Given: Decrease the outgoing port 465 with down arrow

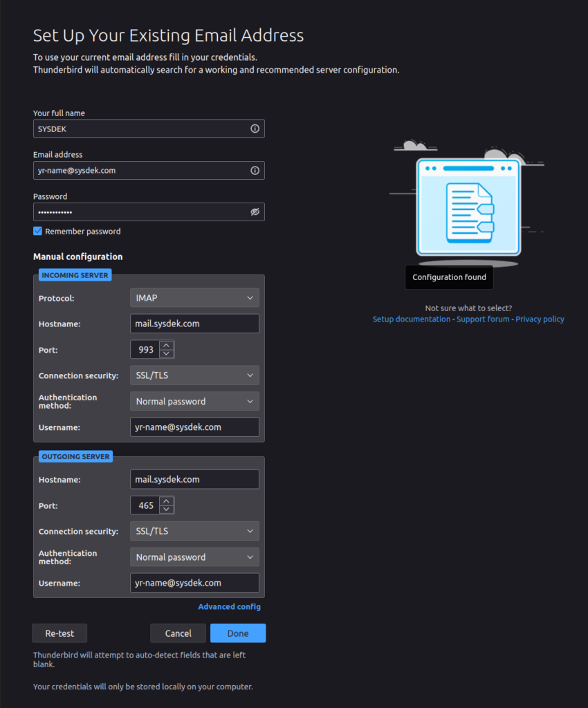Looking at the screenshot, I should [x=166, y=510].
